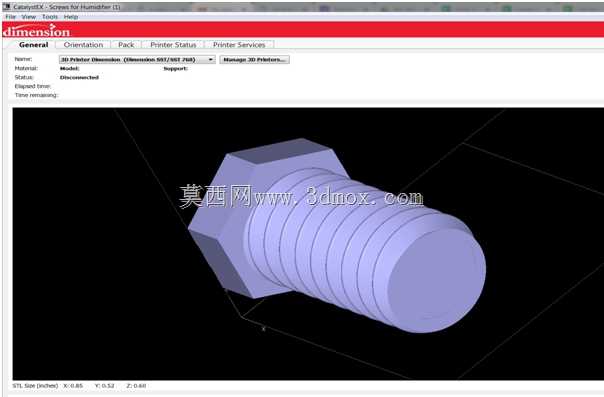Click the STL Size (inches) label
Viewport: 604px width, 397px height.
tap(35, 385)
